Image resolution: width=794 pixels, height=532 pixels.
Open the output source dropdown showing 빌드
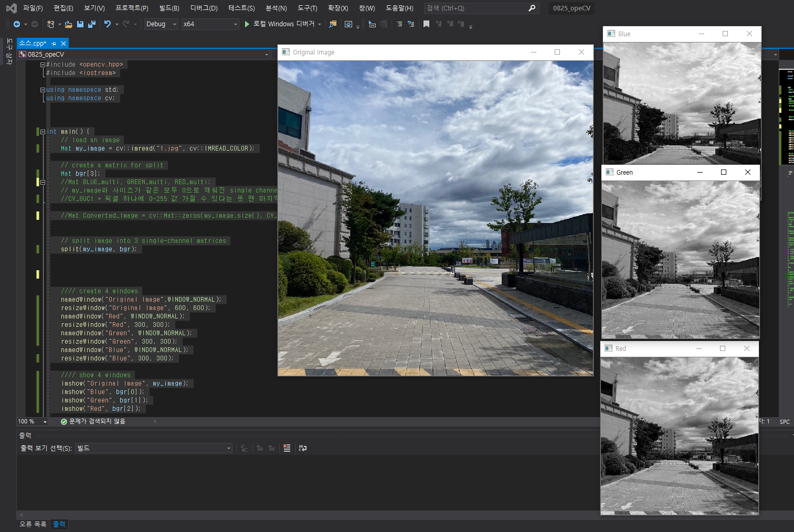coord(154,448)
